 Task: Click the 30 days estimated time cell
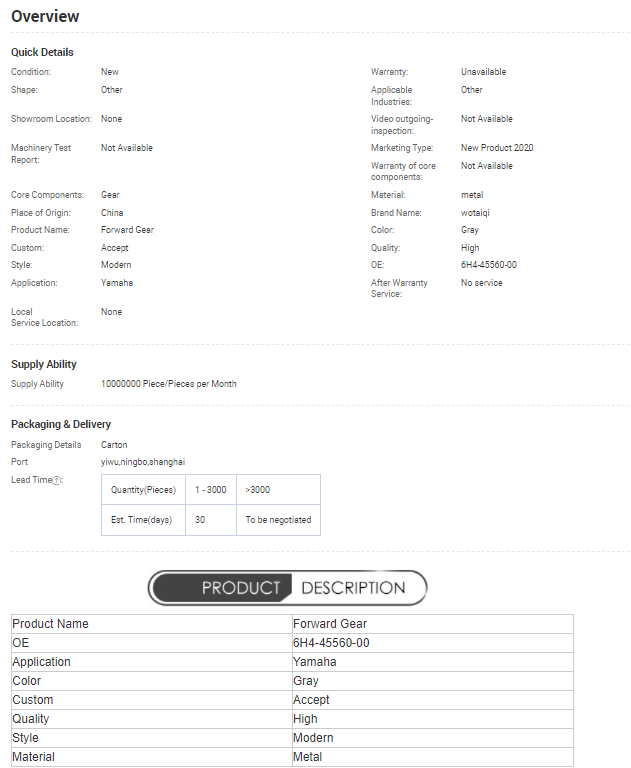pos(201,520)
